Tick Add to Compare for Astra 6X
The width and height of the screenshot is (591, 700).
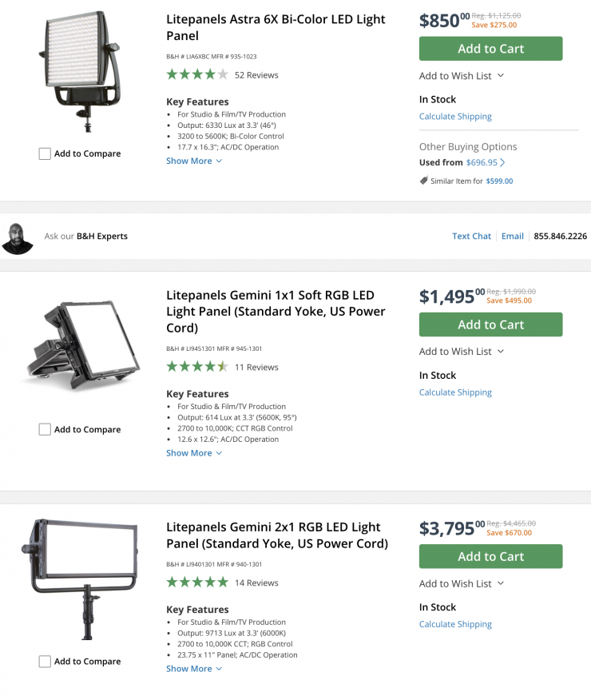coord(45,153)
